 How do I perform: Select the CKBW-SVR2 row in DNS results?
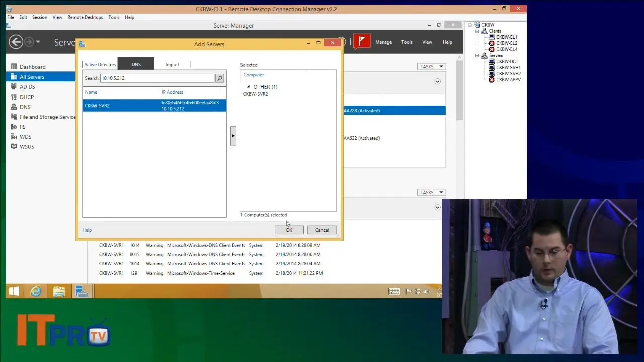point(154,106)
